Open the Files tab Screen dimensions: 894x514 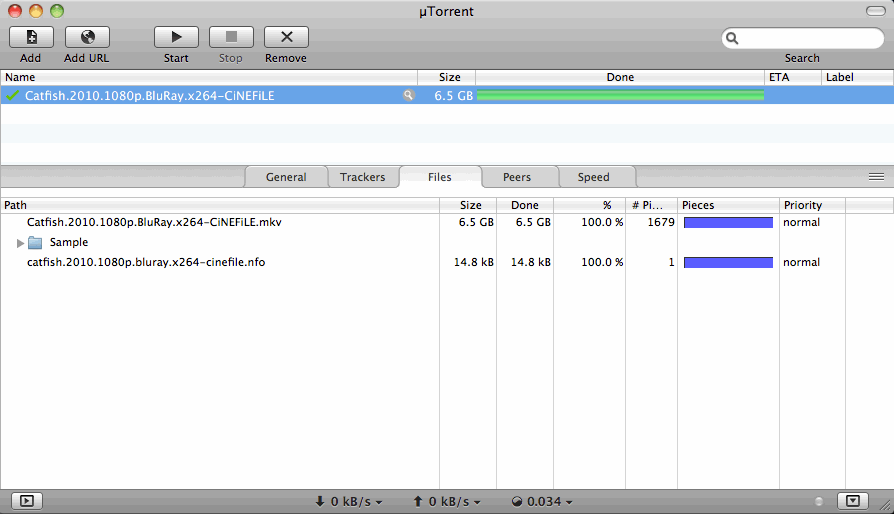[x=440, y=177]
